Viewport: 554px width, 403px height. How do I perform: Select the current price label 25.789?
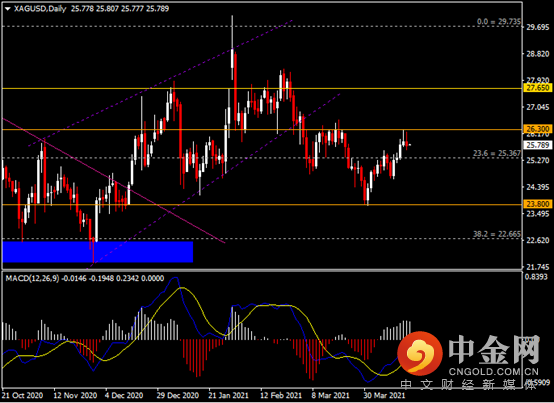(538, 145)
